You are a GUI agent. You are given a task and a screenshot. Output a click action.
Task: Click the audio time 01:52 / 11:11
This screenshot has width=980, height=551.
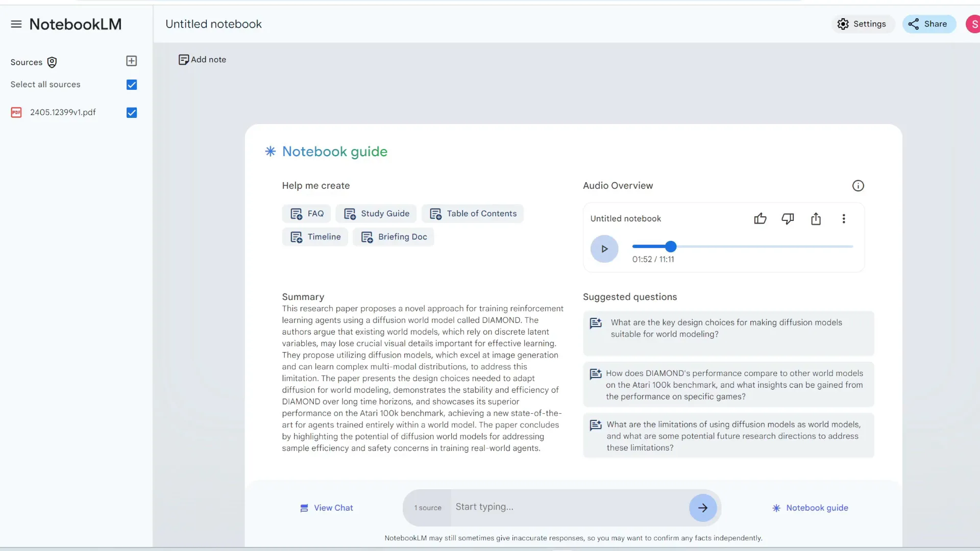click(653, 260)
